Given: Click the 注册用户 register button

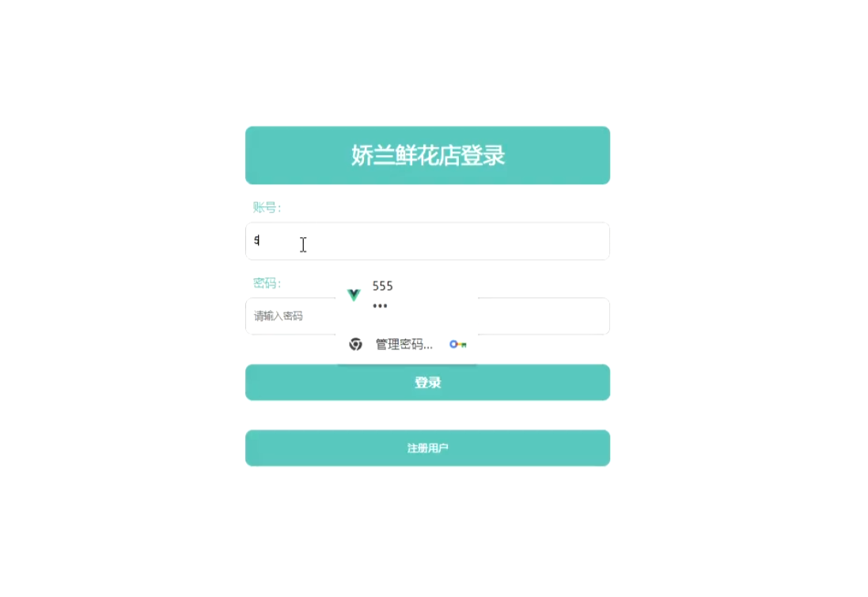Looking at the screenshot, I should pyautogui.click(x=427, y=448).
